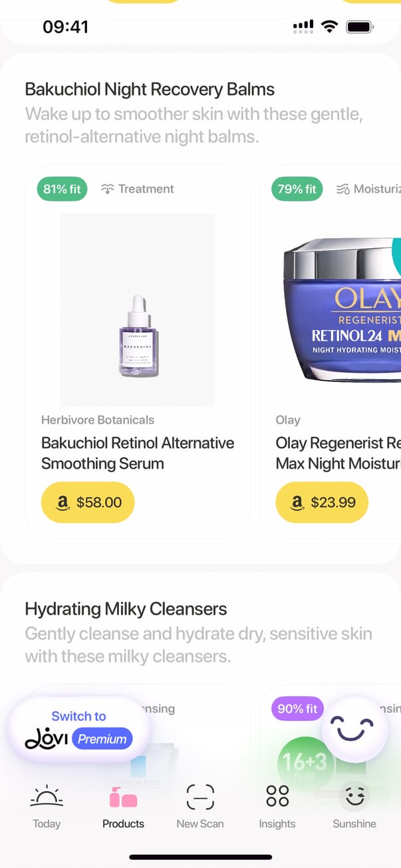Select the 79% fit badge

(297, 189)
